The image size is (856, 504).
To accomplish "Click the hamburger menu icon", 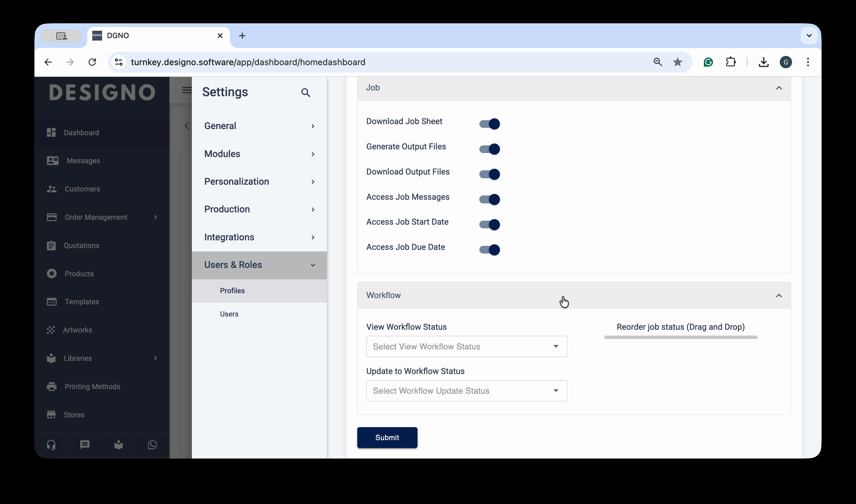I will (x=187, y=90).
